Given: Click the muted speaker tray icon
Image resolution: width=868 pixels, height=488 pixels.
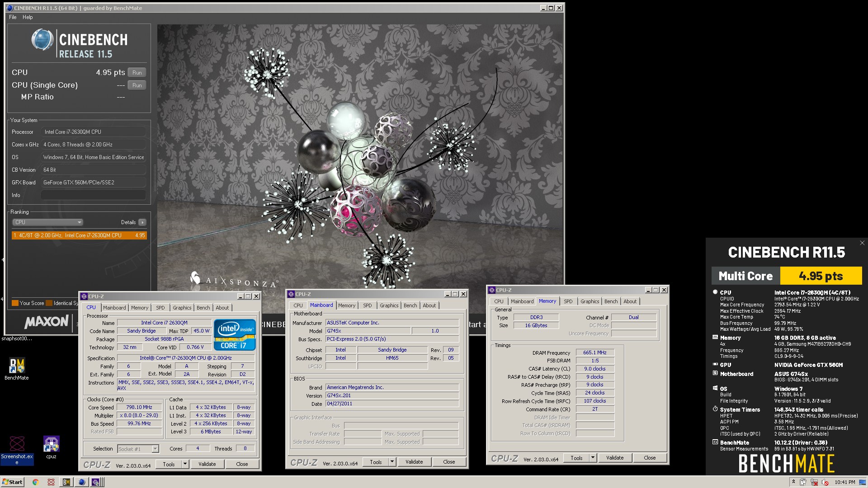Looking at the screenshot, I should coord(825,482).
